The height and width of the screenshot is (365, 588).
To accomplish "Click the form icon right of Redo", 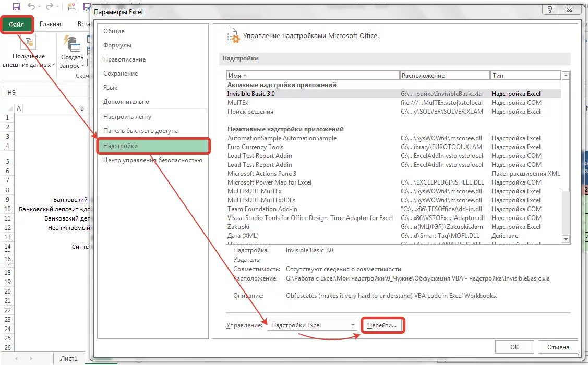I will [71, 7].
